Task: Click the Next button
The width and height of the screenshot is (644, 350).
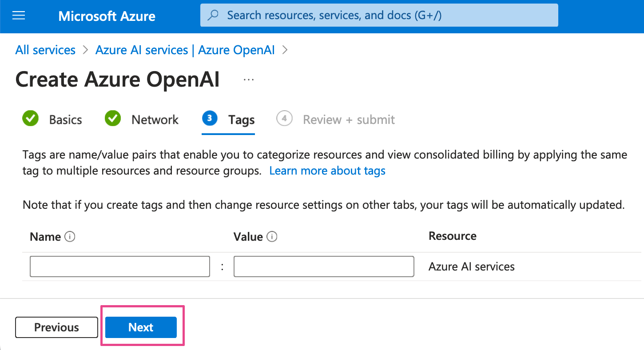Action: point(141,327)
